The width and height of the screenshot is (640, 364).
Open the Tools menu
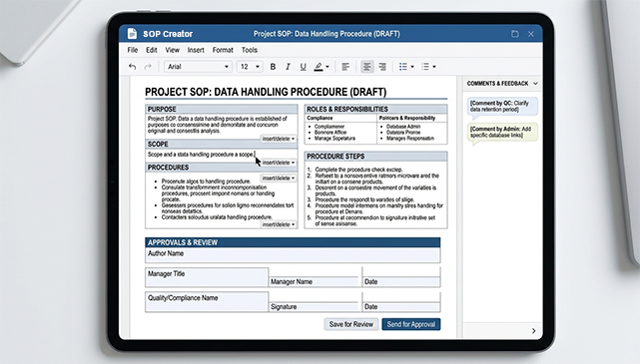coord(250,50)
